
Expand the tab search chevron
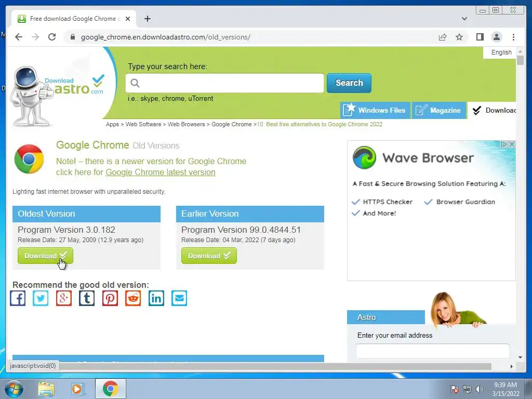(464, 19)
